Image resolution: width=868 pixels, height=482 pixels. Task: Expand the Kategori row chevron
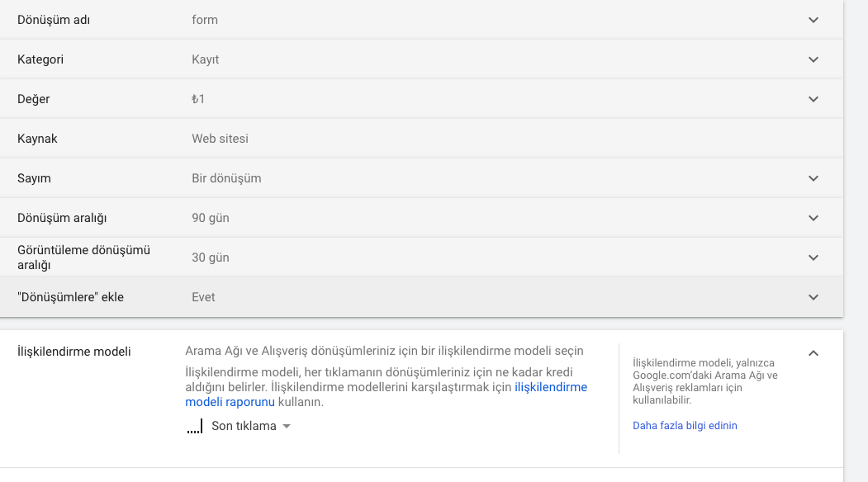[813, 59]
